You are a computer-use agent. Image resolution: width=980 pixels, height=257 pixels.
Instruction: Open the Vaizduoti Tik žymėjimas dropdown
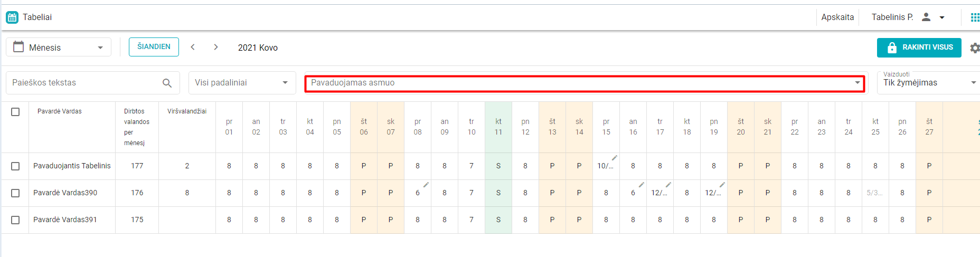(929, 83)
